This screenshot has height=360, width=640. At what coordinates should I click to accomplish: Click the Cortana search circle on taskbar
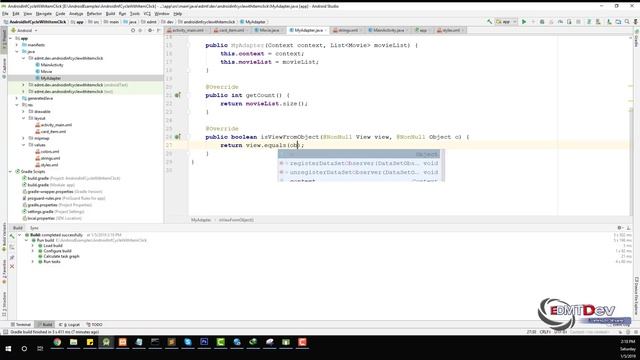24,348
